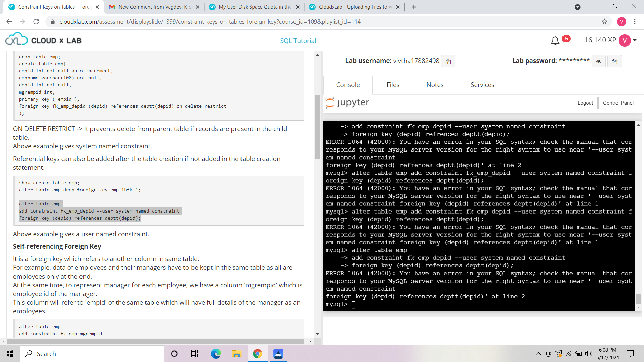Image resolution: width=644 pixels, height=362 pixels.
Task: Copy the lab password to clipboard
Action: point(614,61)
